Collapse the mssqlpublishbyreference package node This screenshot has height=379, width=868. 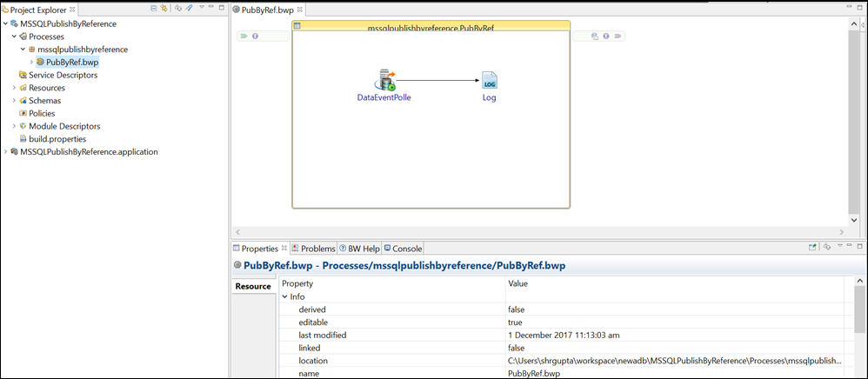pos(23,50)
